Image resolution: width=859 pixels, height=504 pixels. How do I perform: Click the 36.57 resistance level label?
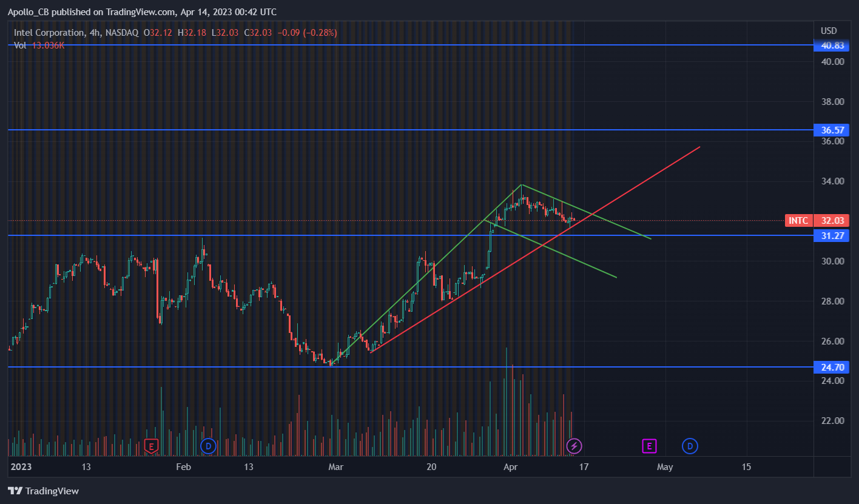[x=831, y=130]
